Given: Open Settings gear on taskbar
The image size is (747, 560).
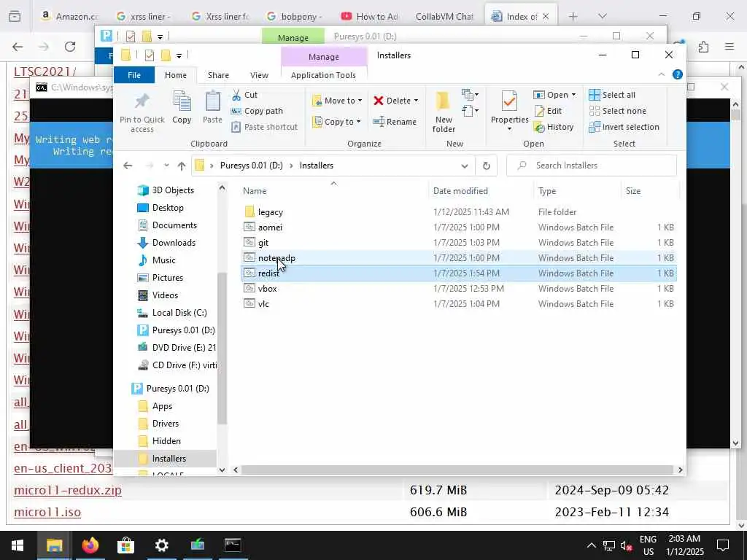Looking at the screenshot, I should (161, 545).
